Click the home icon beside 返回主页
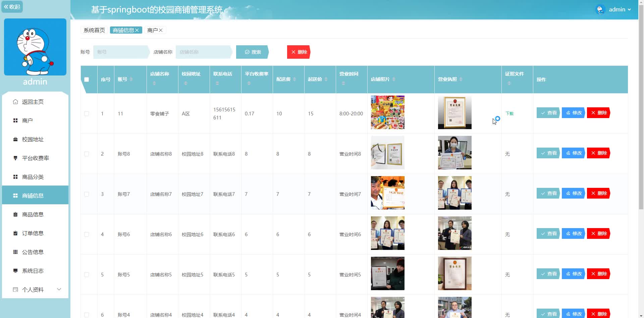 click(x=15, y=102)
